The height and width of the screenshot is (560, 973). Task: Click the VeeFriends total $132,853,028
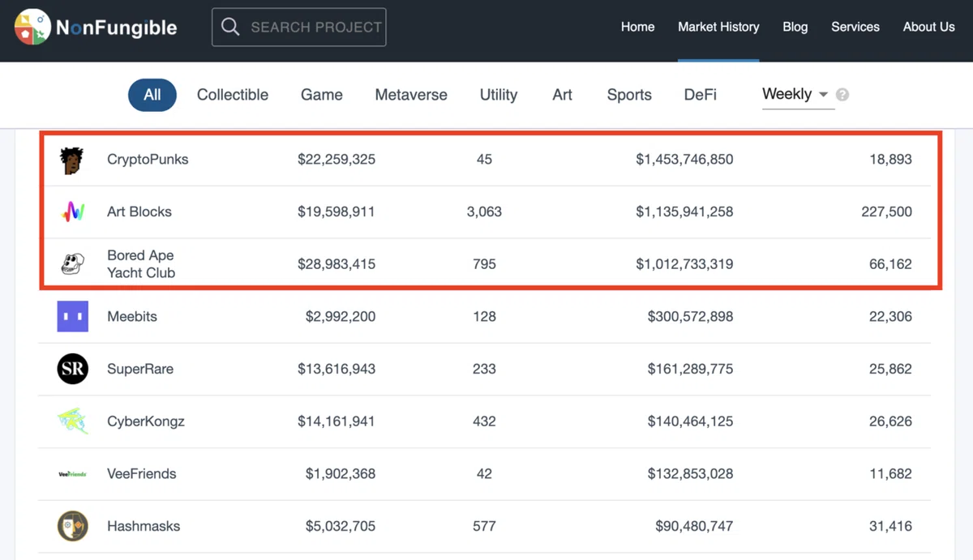click(690, 473)
